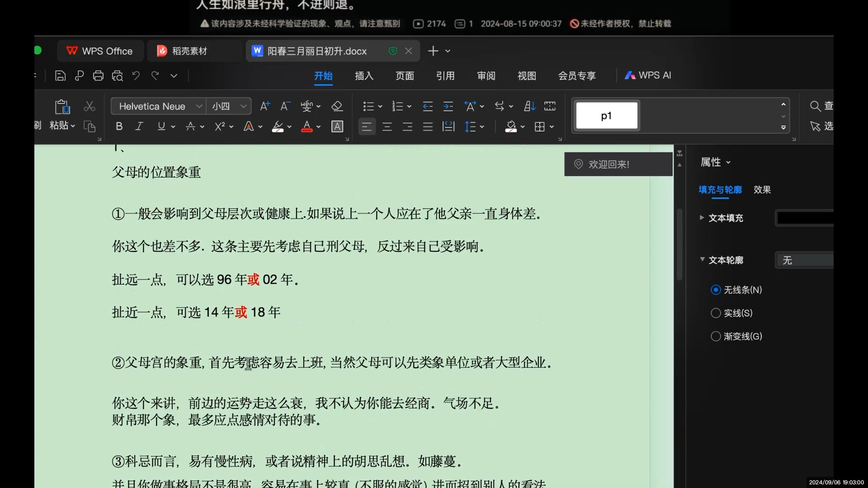Open the text outline 无 combo box
Viewport: 868px width, 488px height.
[804, 260]
